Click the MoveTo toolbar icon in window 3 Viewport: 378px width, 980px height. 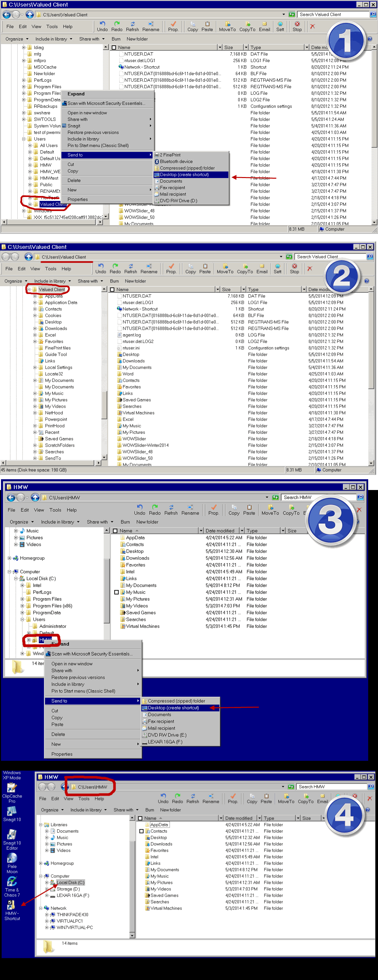(270, 510)
